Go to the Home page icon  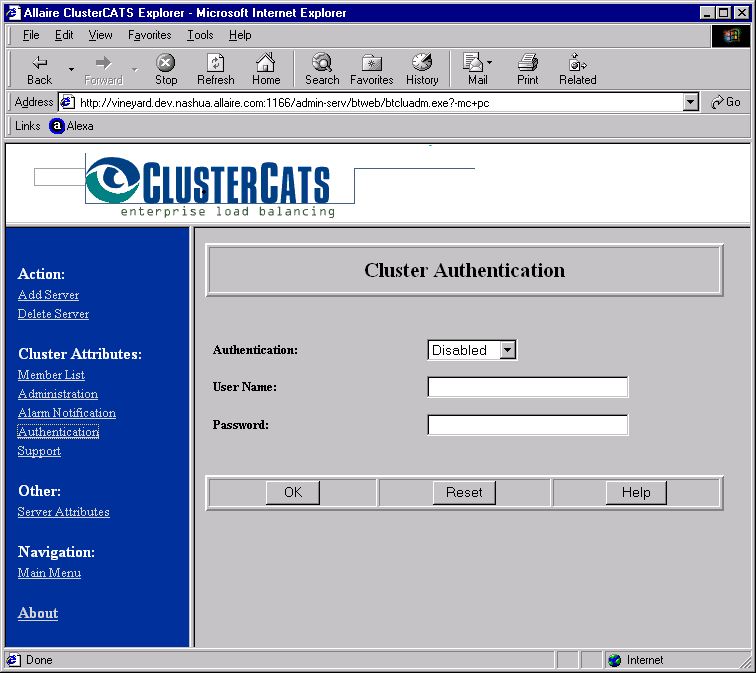266,62
